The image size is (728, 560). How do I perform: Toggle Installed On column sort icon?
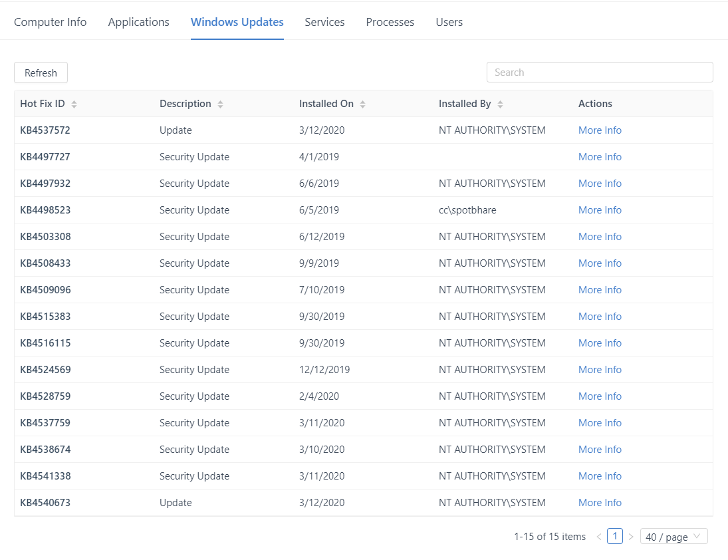coord(362,104)
